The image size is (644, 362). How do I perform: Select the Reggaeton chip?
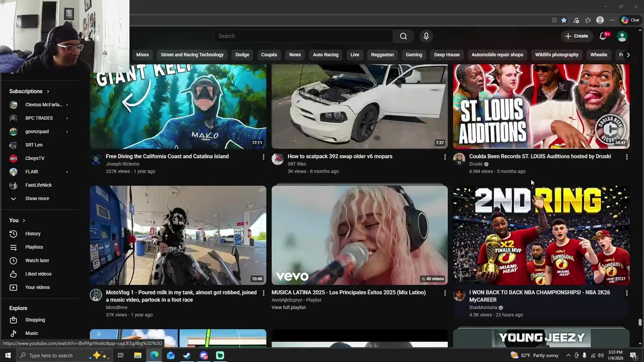[x=382, y=55]
